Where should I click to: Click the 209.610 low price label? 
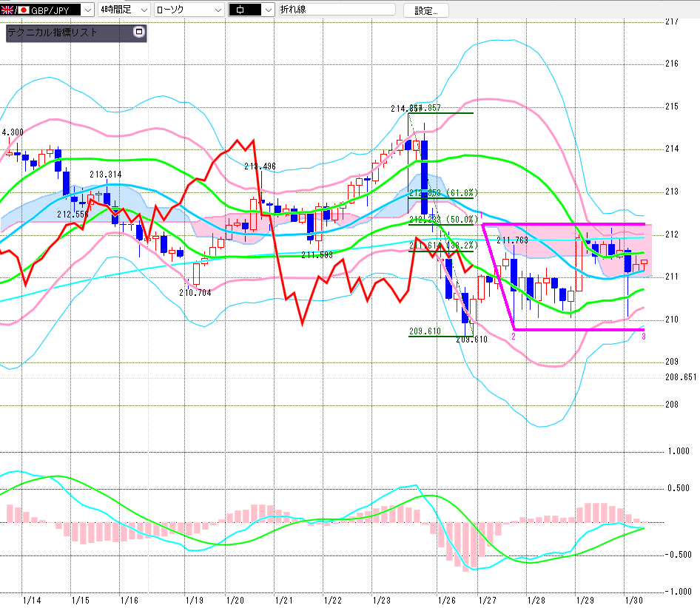point(425,332)
